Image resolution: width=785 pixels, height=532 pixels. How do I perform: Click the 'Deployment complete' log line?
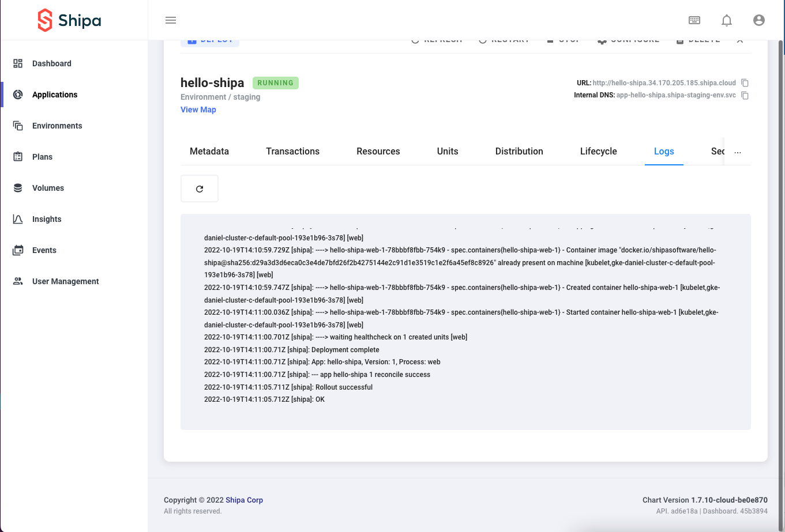click(292, 350)
